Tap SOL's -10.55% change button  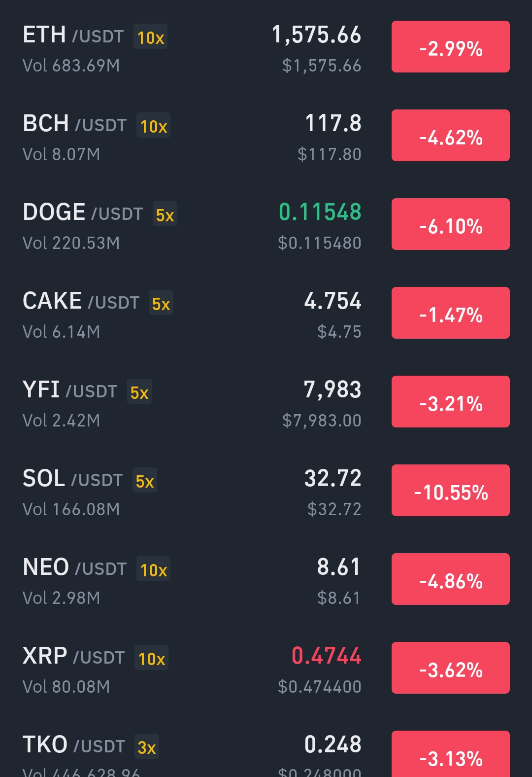[x=450, y=491]
